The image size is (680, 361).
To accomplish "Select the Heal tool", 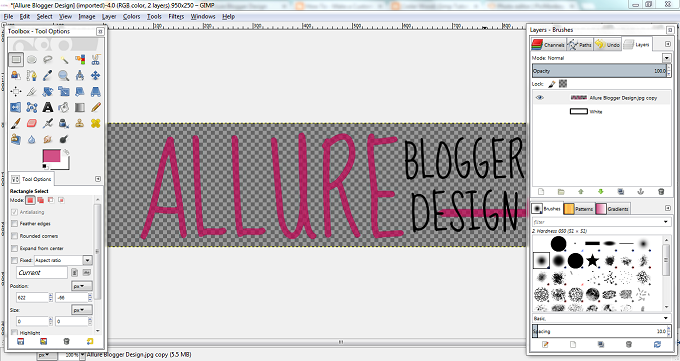I will pos(96,123).
